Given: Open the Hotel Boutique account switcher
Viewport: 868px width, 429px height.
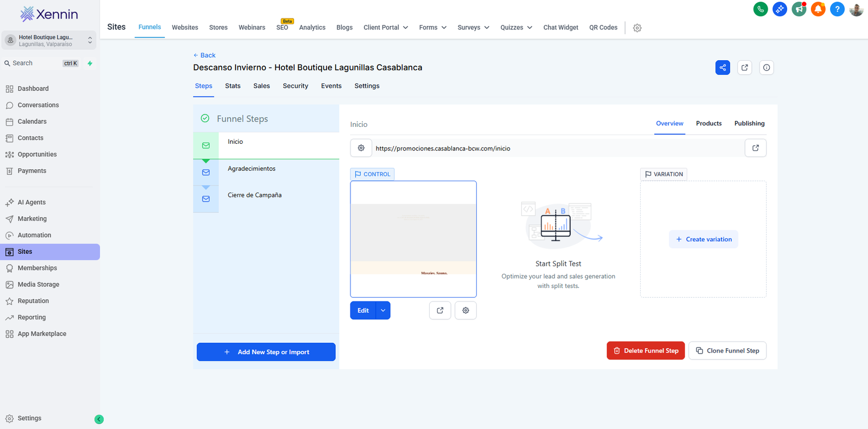Looking at the screenshot, I should click(x=49, y=40).
